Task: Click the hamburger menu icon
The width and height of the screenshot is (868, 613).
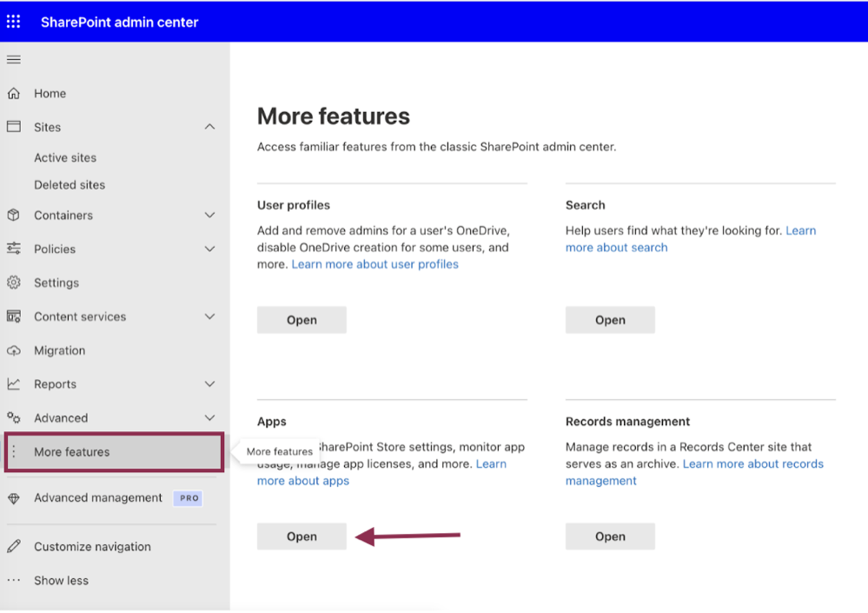Action: [13, 59]
